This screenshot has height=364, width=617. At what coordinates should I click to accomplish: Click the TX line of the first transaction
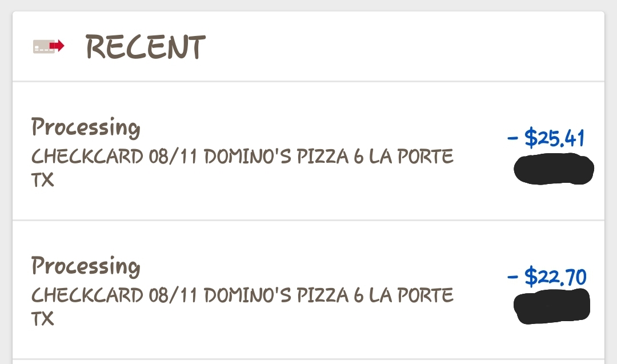coord(43,179)
